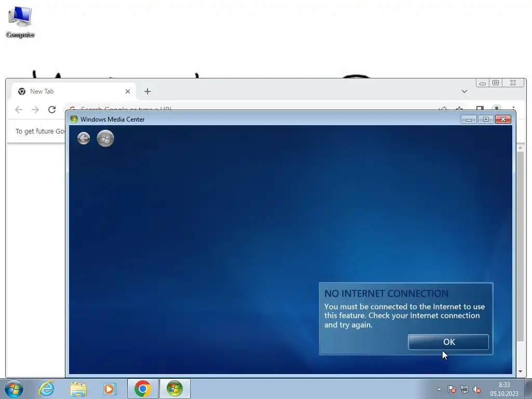Launch Windows Media Player from taskbar
Screen dimensions: 532x399
[110, 389]
